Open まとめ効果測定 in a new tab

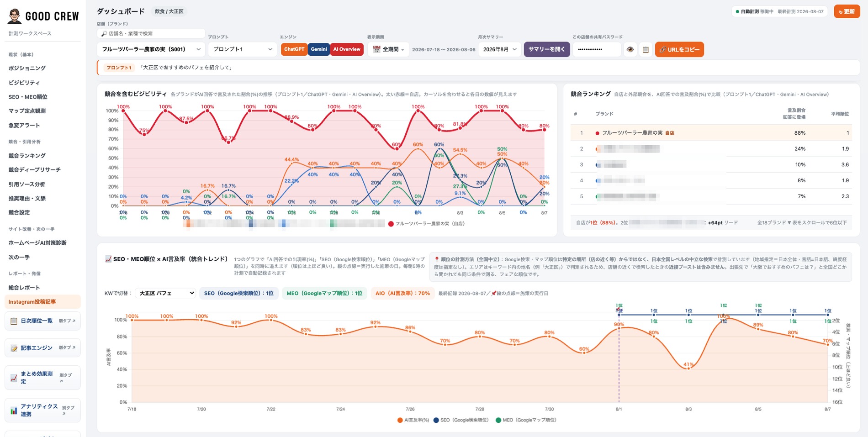[x=42, y=378]
